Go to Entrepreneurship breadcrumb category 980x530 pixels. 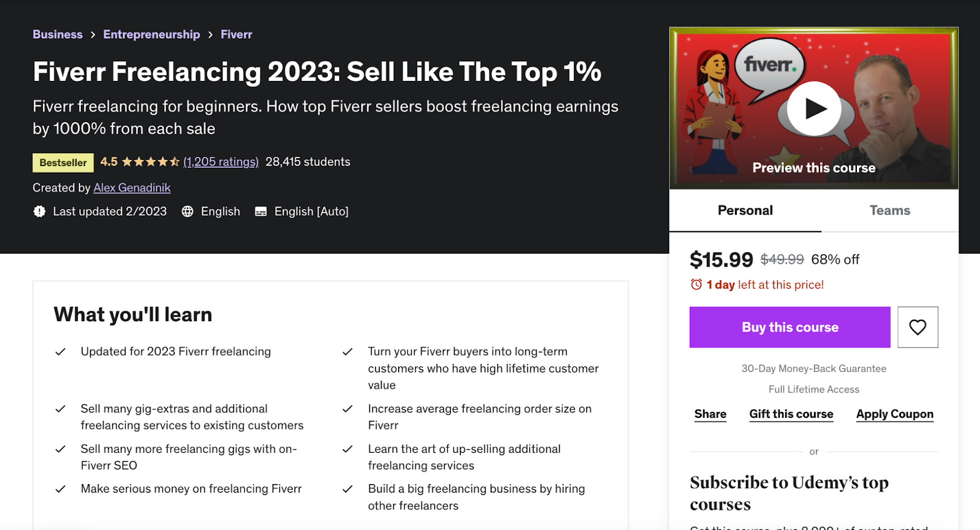151,35
